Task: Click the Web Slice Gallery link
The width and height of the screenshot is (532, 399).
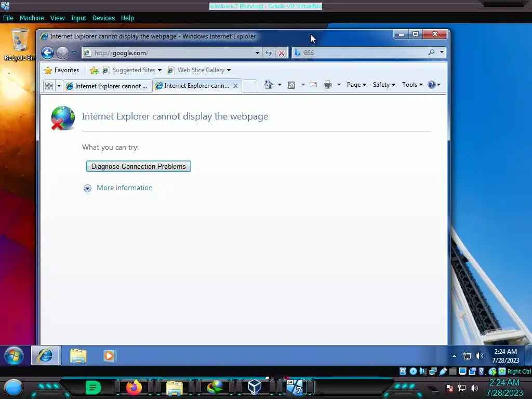Action: [201, 70]
